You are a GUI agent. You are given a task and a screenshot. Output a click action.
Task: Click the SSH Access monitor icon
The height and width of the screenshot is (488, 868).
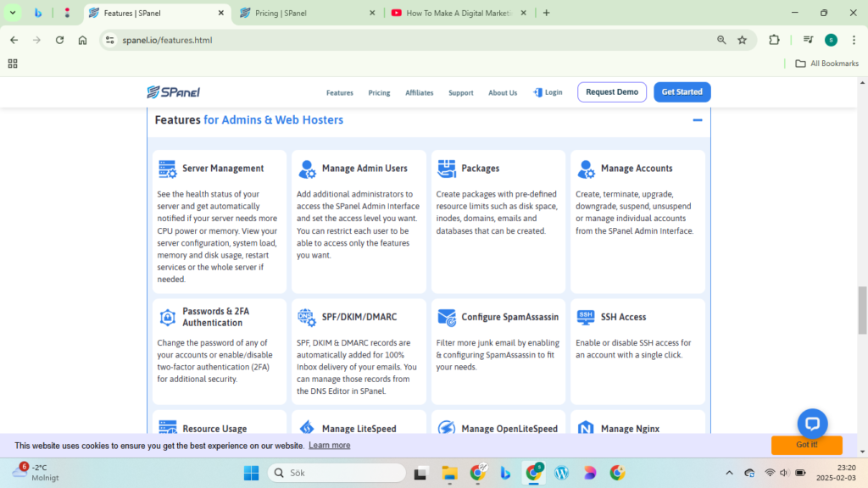[x=586, y=317]
